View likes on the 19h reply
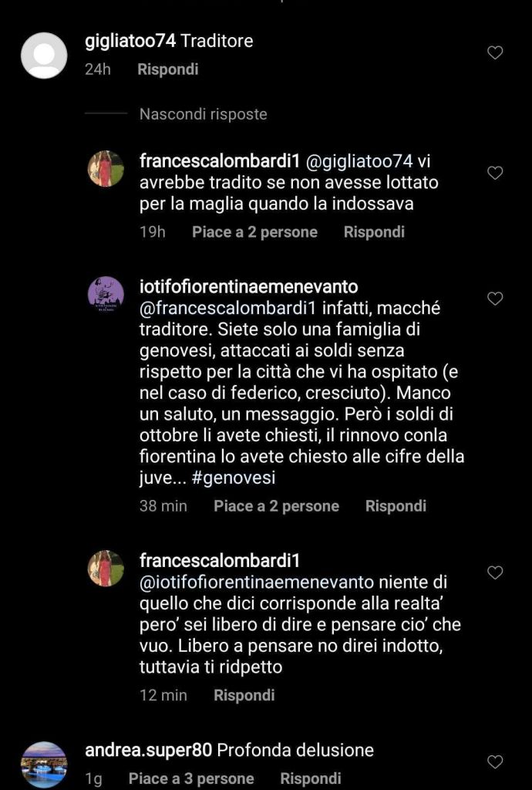Viewport: 532px width, 790px height. 254,232
